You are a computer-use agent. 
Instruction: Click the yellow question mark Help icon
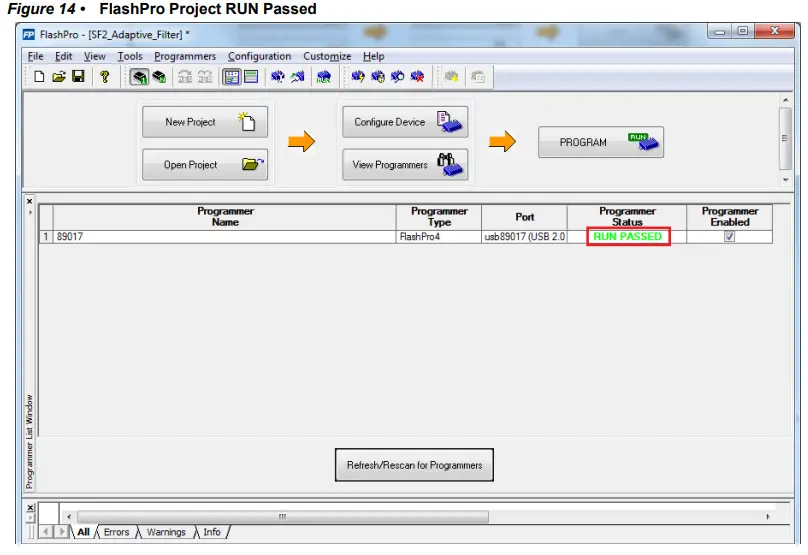[x=105, y=77]
